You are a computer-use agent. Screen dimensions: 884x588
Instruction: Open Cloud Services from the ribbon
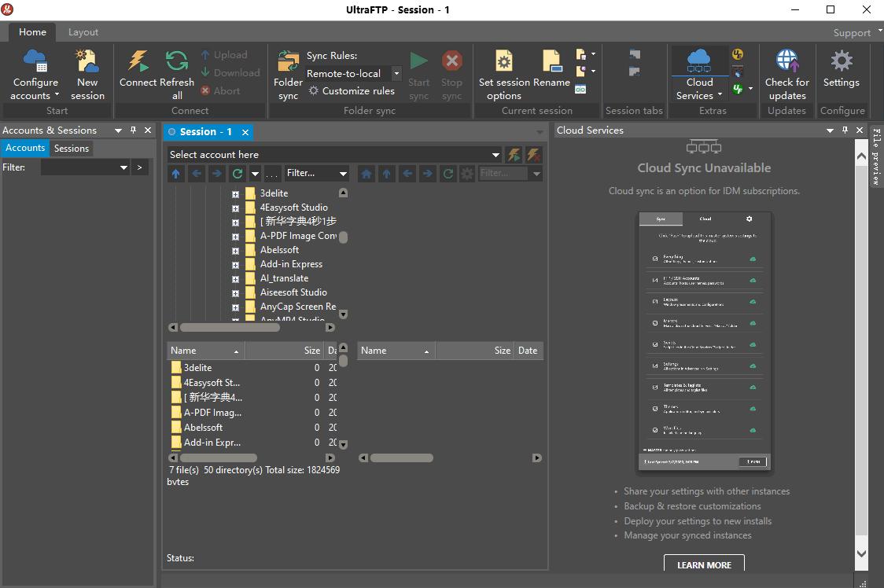point(699,75)
